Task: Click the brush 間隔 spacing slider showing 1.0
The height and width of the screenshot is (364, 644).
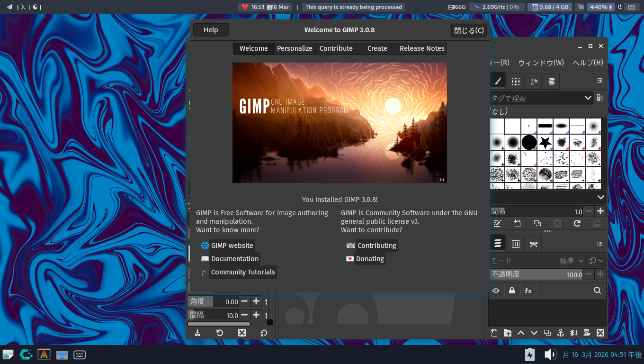Action: point(537,211)
